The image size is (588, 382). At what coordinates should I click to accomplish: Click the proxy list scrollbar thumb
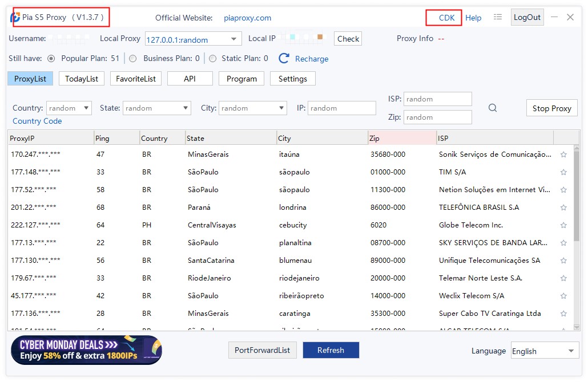[577, 195]
